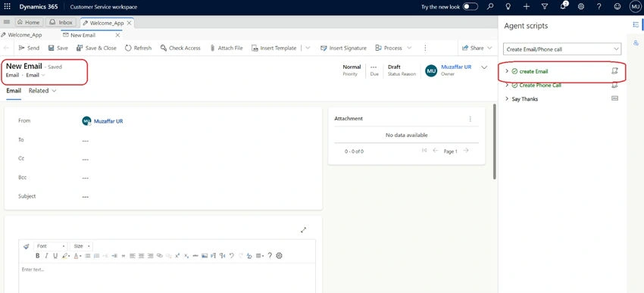Toggle the 'Try the new look' switch
The image size is (644, 293).
470,7
